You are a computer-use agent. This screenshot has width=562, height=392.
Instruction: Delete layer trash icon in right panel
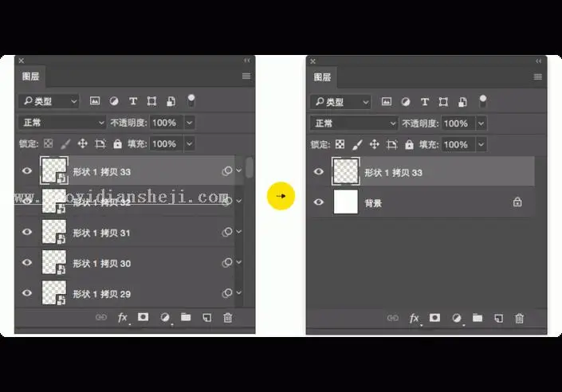519,318
